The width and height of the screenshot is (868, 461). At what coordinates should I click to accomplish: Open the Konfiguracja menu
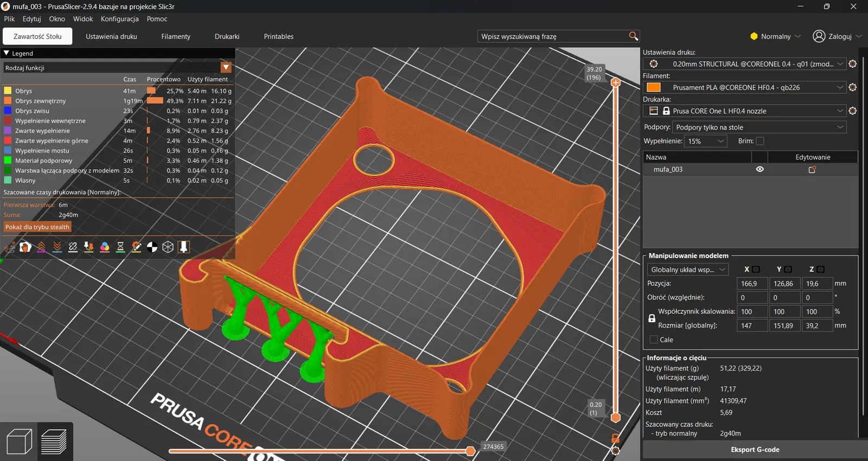120,18
